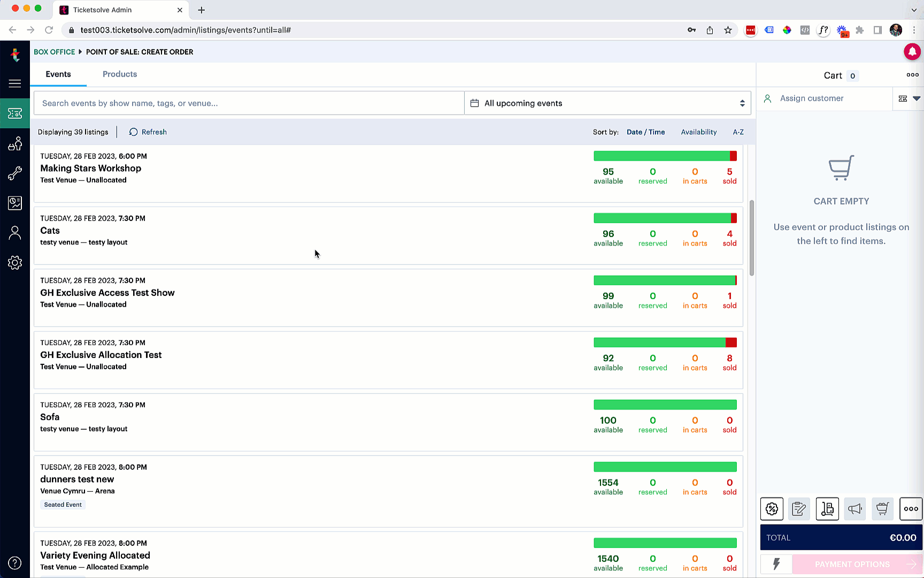Open the color wheel extension
924x578 pixels.
click(x=787, y=30)
